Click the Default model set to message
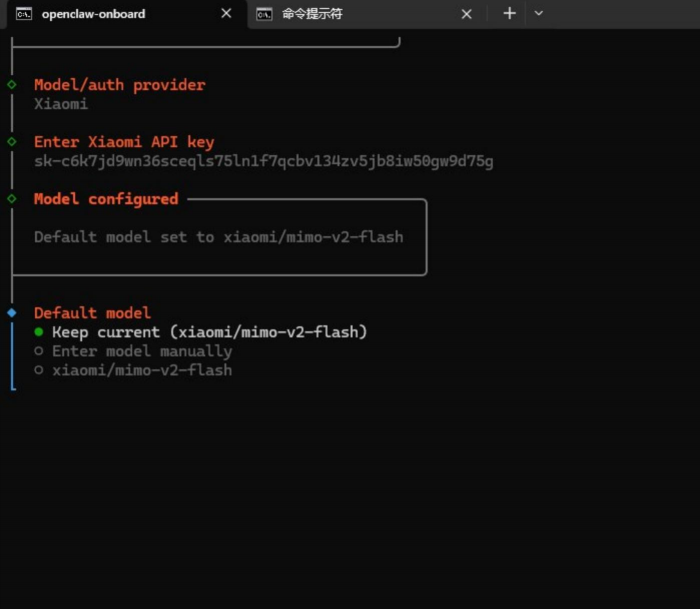Image resolution: width=700 pixels, height=609 pixels. (x=218, y=237)
